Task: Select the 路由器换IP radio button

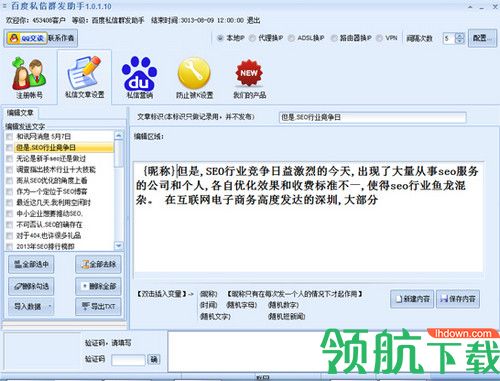Action: pos(334,38)
